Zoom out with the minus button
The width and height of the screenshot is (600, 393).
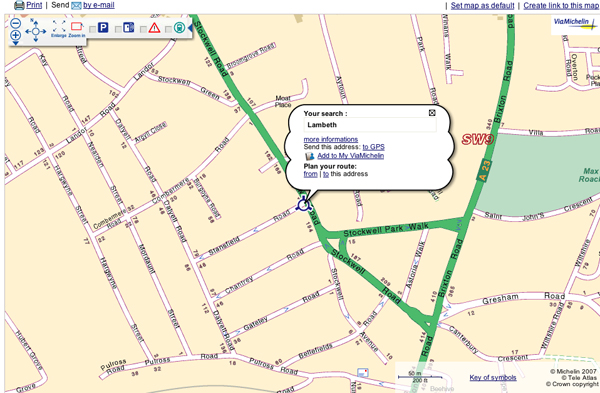[15, 23]
